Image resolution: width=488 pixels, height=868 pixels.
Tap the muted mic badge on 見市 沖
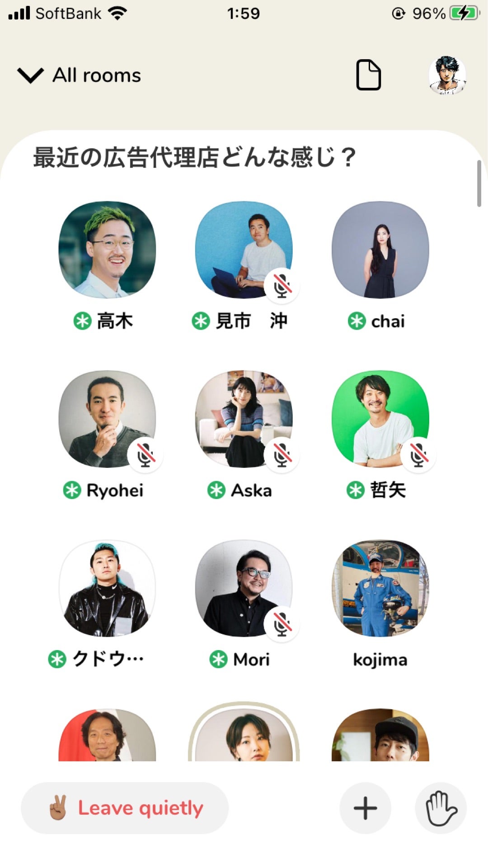pyautogui.click(x=282, y=286)
